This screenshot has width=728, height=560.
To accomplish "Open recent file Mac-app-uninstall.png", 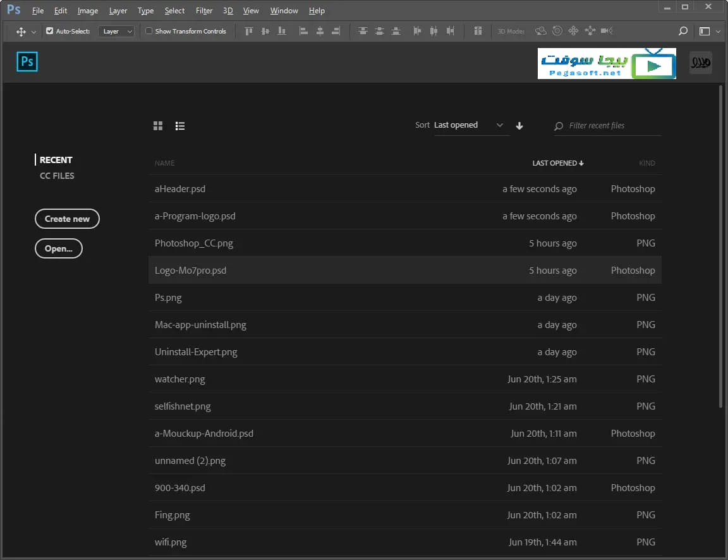I will pyautogui.click(x=405, y=325).
